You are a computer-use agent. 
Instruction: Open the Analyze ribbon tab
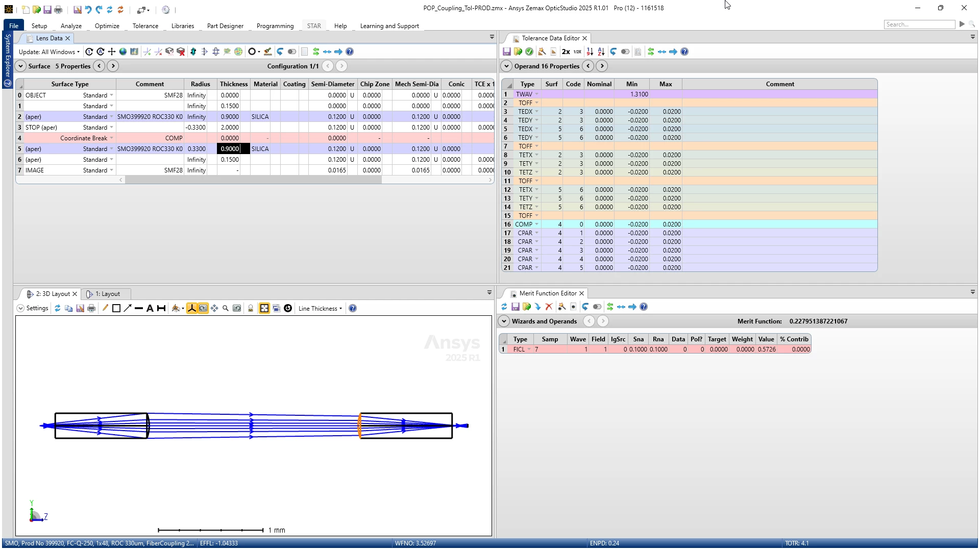click(71, 26)
